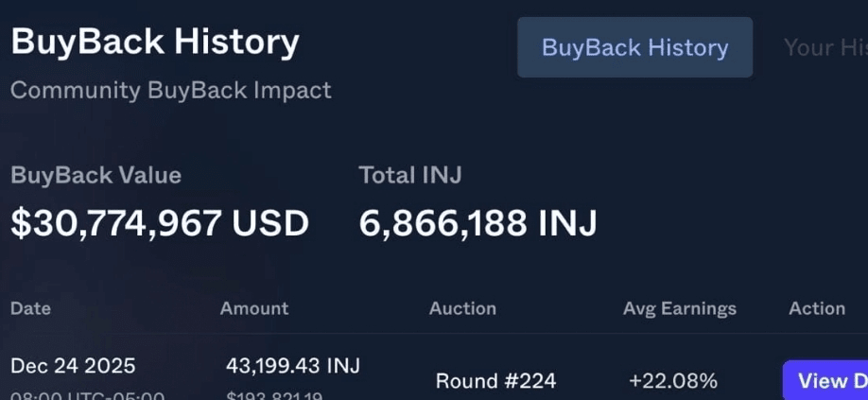
Task: Click the Date column header
Action: pos(30,308)
